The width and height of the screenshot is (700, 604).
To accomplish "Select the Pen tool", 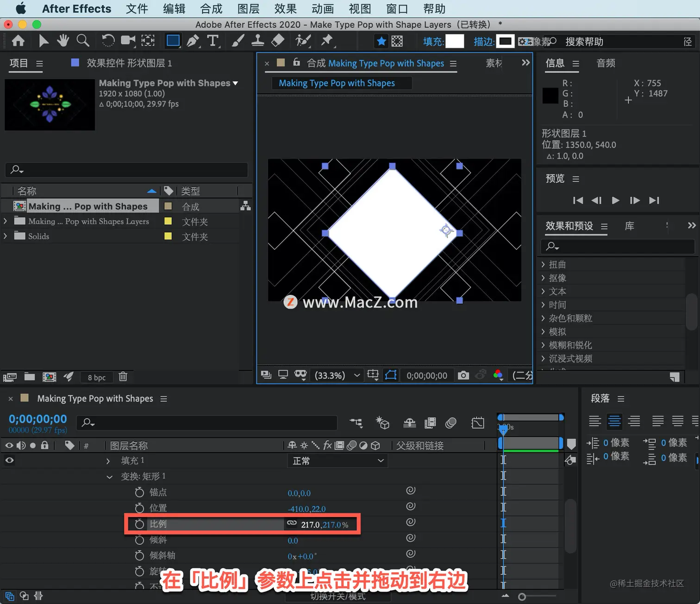I will click(193, 41).
